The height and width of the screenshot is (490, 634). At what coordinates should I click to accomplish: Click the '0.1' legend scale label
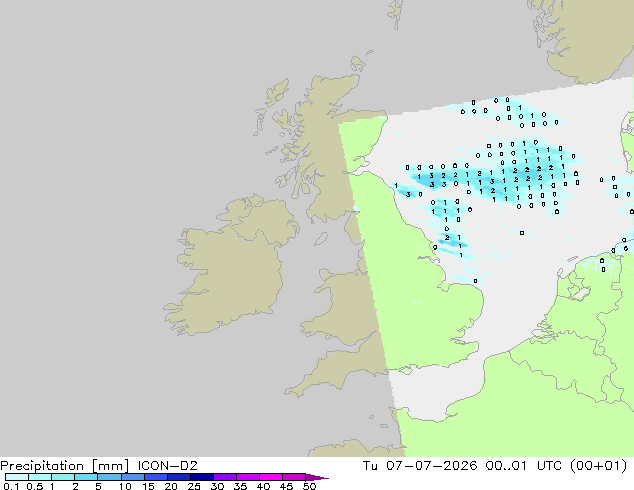[11, 486]
